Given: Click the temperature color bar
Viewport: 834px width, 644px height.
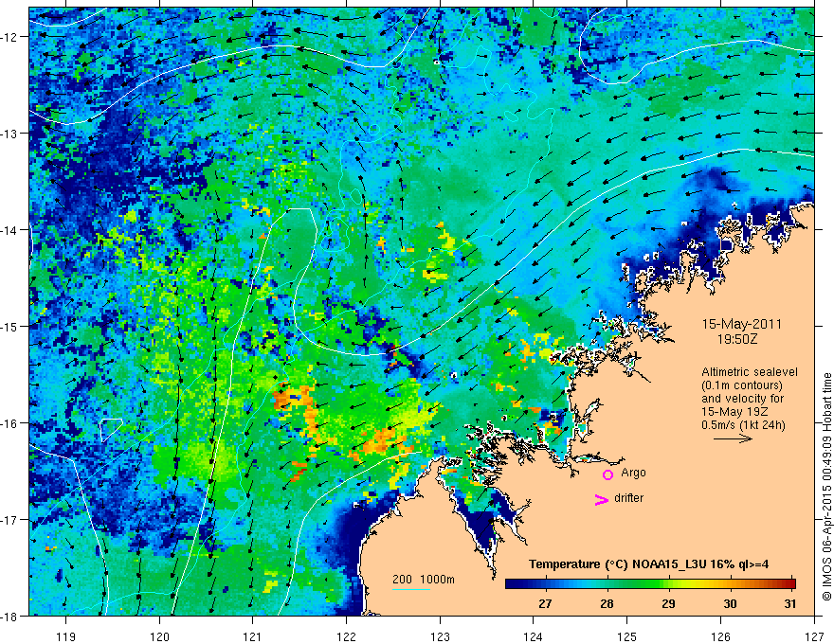Looking at the screenshot, I should [x=650, y=583].
